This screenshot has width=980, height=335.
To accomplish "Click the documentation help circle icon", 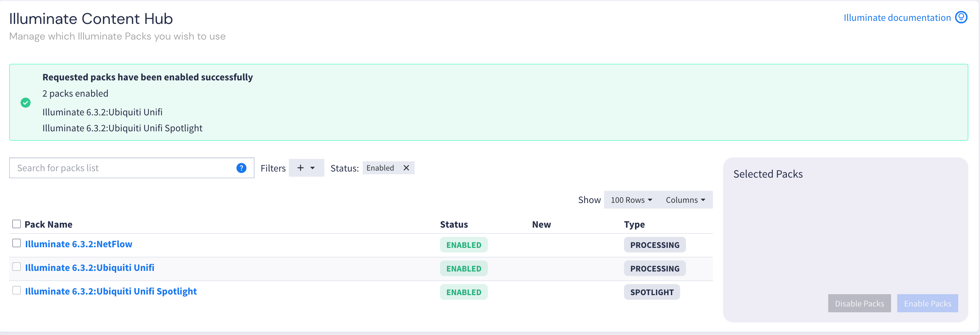I will [961, 17].
